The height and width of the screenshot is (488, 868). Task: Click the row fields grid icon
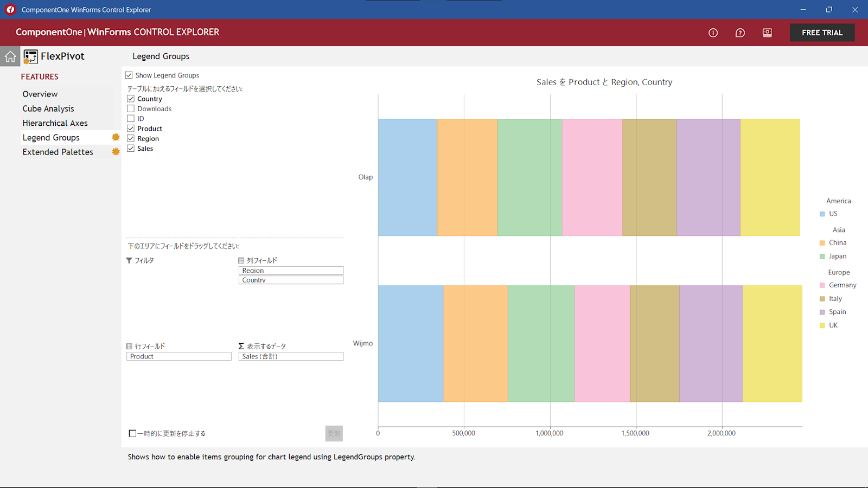tap(129, 346)
